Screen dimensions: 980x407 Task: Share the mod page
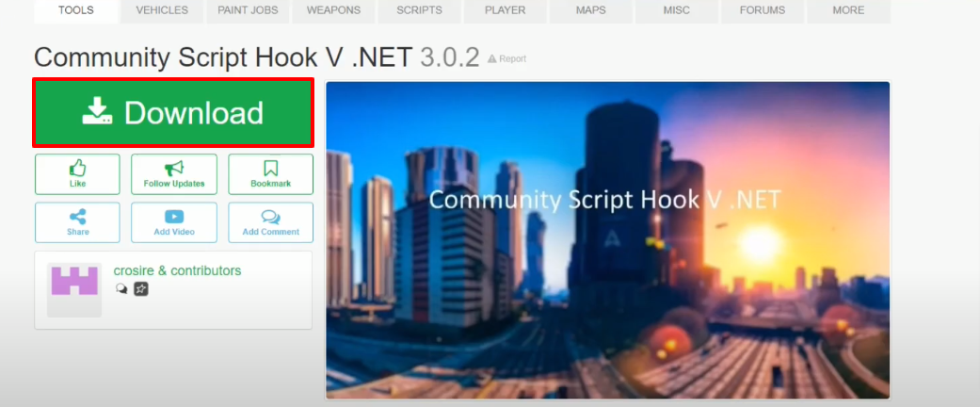click(x=77, y=222)
